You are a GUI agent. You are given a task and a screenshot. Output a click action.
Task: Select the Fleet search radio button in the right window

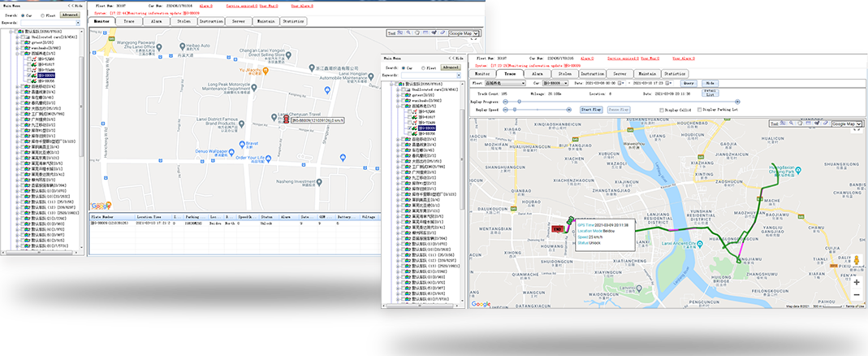(424, 67)
